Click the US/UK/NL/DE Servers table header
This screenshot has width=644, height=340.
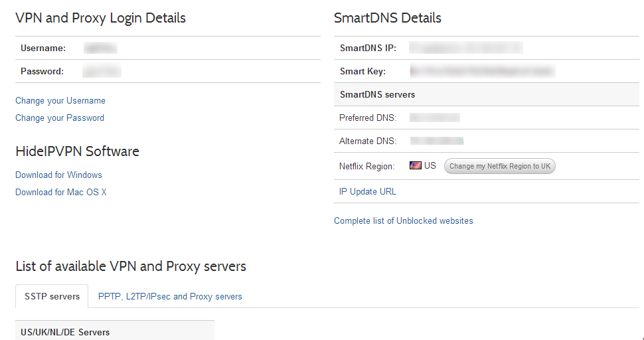pos(115,331)
